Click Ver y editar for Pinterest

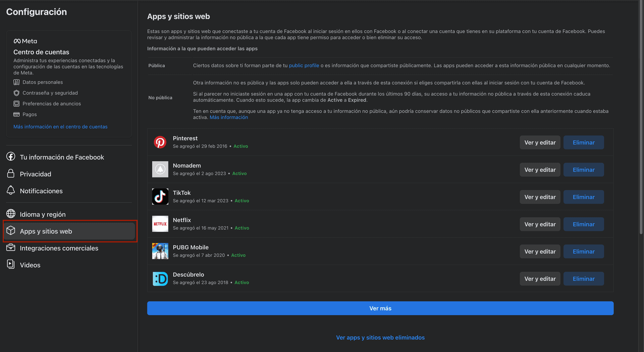(540, 142)
